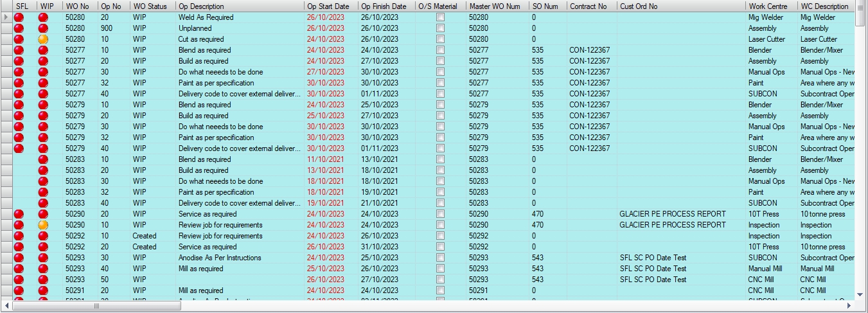Click the Work Centre column header
This screenshot has height=313, width=868.
[768, 6]
